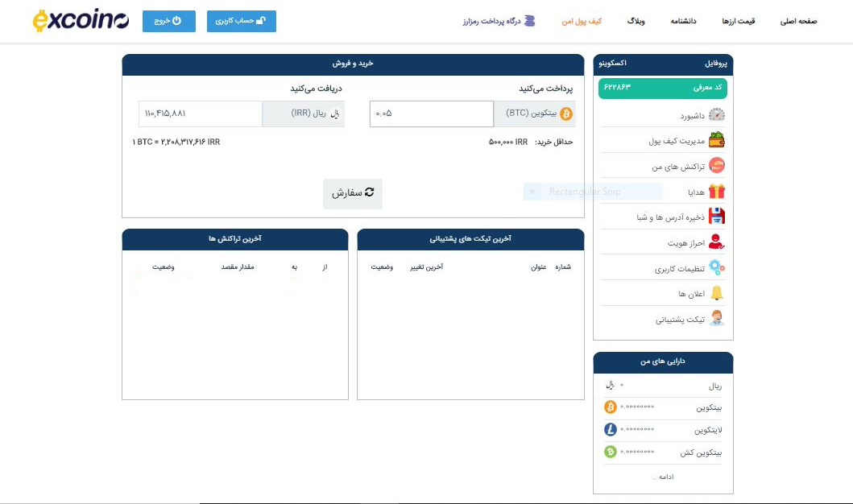Click the عنوان column in tickets table
The image size is (853, 504).
(x=539, y=267)
